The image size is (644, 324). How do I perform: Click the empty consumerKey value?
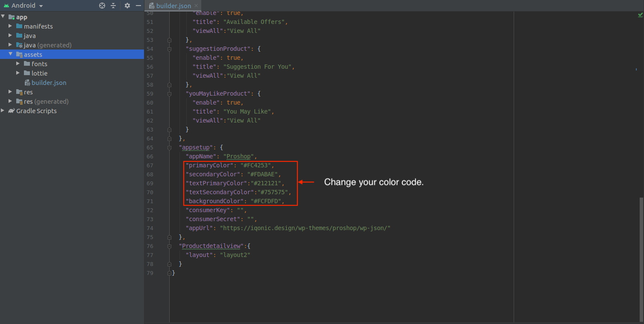[x=240, y=210]
